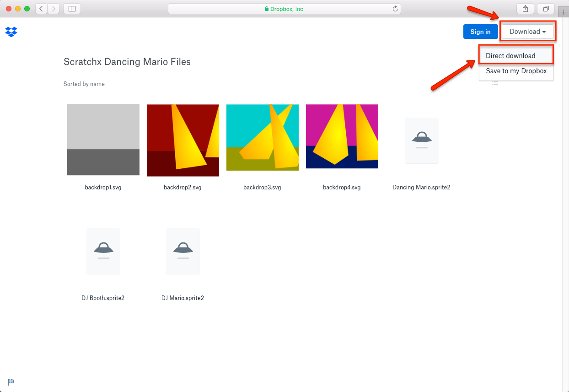The height and width of the screenshot is (392, 569).
Task: Open the DJ Booth.sprite2 file icon
Action: click(x=103, y=251)
